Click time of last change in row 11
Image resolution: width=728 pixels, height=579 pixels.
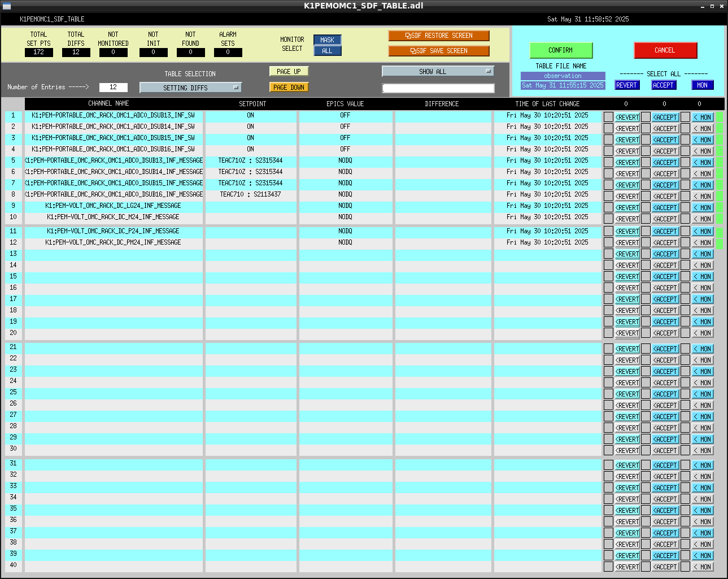[x=547, y=231]
